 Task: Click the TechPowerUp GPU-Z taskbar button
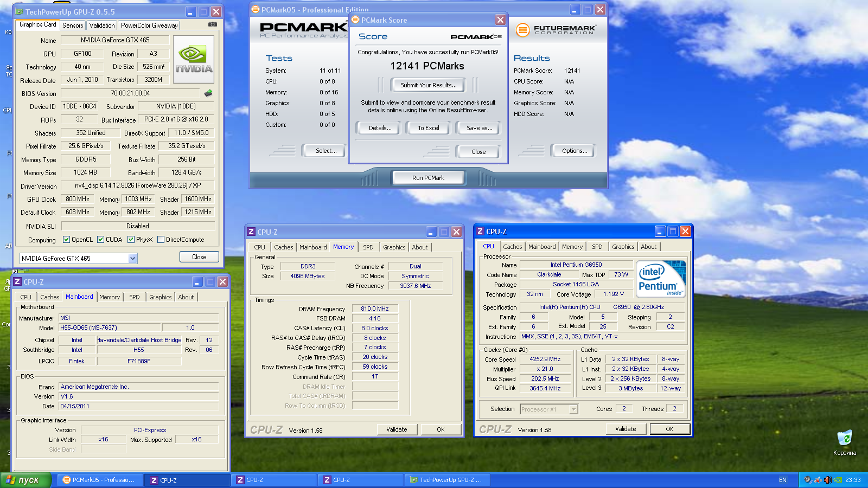(448, 480)
